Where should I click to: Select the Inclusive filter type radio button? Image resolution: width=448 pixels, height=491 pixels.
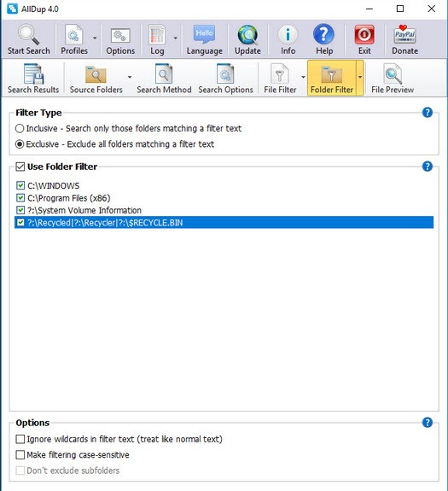(x=20, y=128)
